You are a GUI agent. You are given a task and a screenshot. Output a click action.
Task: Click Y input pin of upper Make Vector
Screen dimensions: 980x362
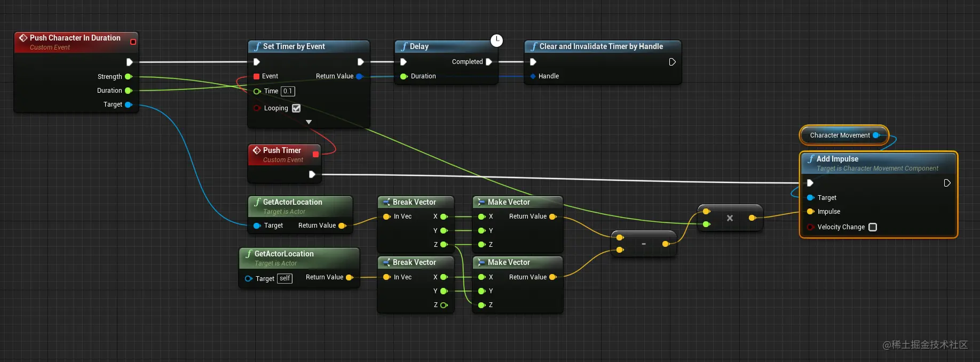pos(481,231)
